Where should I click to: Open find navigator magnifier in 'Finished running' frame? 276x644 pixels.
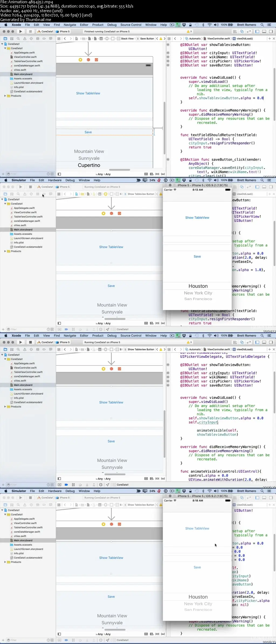(18, 39)
